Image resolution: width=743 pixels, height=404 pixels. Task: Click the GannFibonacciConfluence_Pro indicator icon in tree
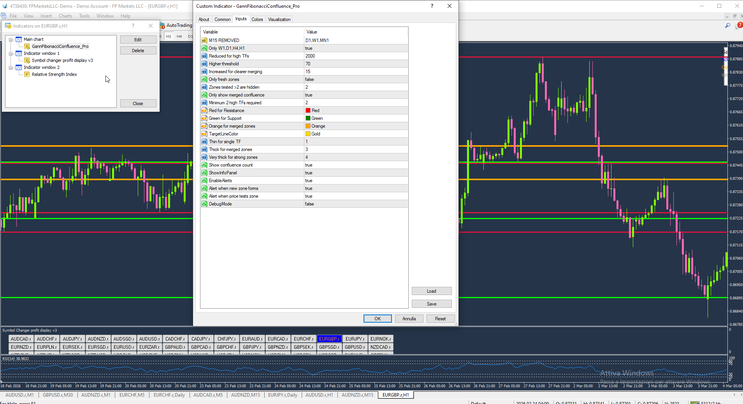point(27,46)
